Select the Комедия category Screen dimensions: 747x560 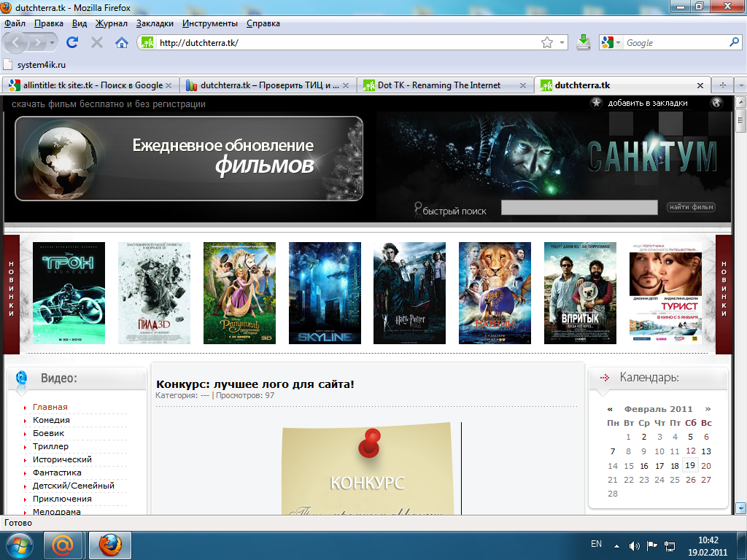click(51, 420)
